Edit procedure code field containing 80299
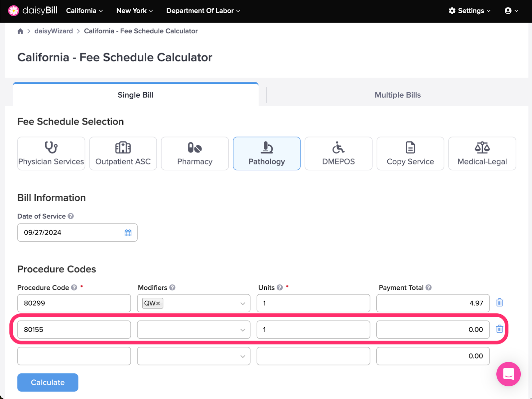Image resolution: width=532 pixels, height=399 pixels. point(74,303)
